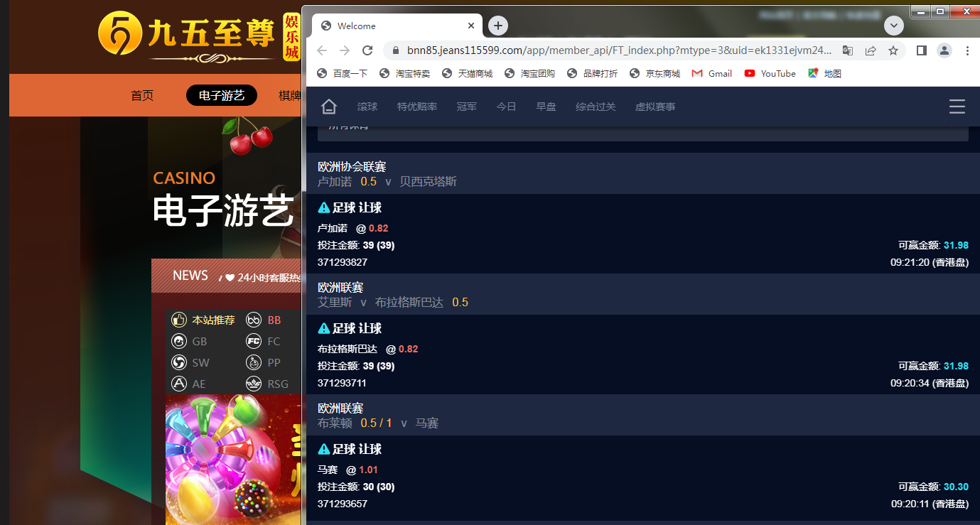The width and height of the screenshot is (980, 525).
Task: Switch to the 早盘 tab
Action: pos(546,107)
